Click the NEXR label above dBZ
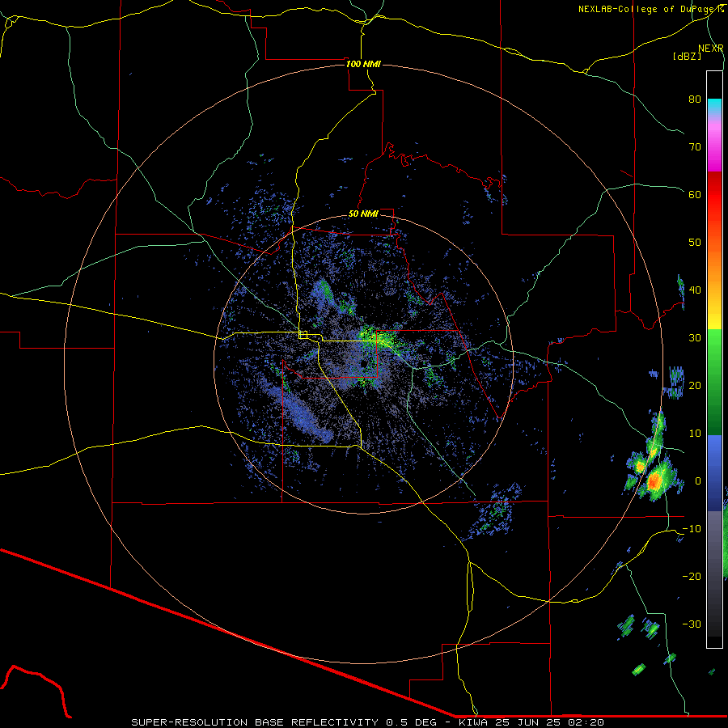 click(711, 49)
